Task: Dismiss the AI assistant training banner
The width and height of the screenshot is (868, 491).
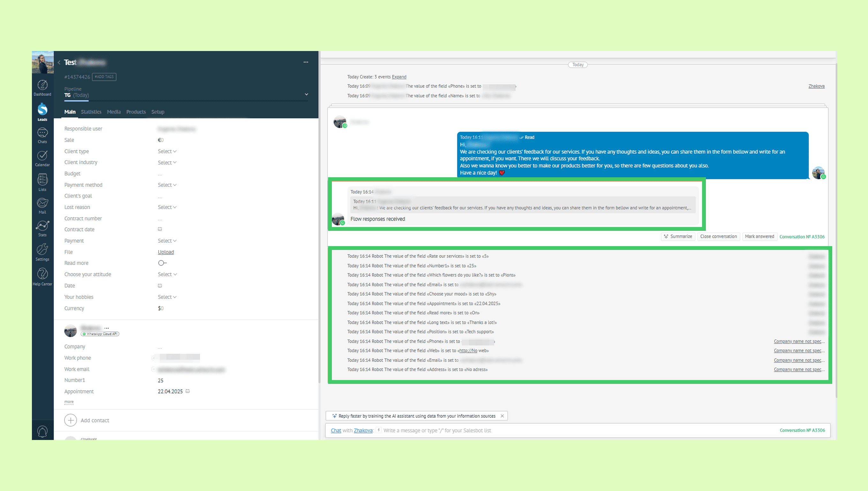Action: pyautogui.click(x=502, y=416)
